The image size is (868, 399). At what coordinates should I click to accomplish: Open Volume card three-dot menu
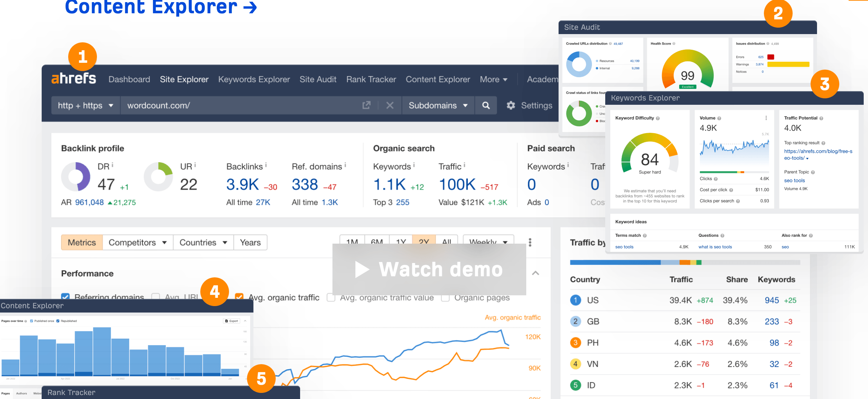[x=766, y=118]
